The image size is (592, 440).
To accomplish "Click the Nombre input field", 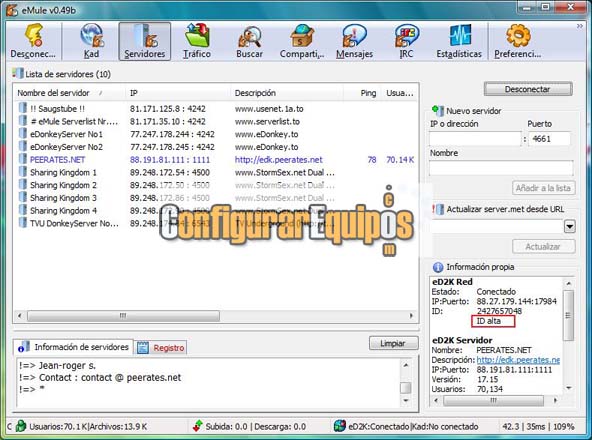I will (x=501, y=168).
